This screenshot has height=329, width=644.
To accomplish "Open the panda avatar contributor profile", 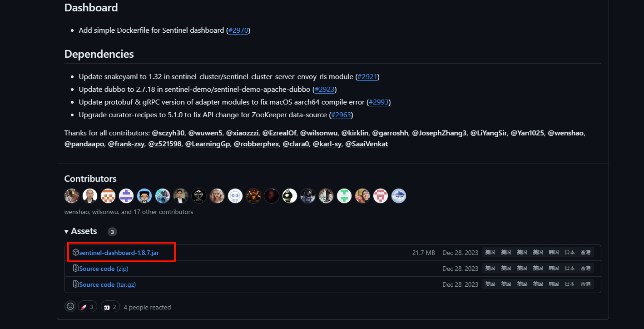I will click(x=290, y=196).
